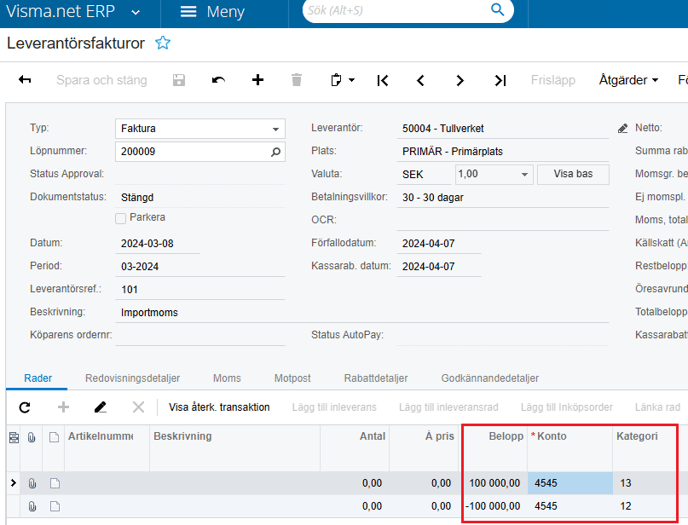Click the row selector arrow of first row
The width and height of the screenshot is (688, 525).
tap(13, 483)
